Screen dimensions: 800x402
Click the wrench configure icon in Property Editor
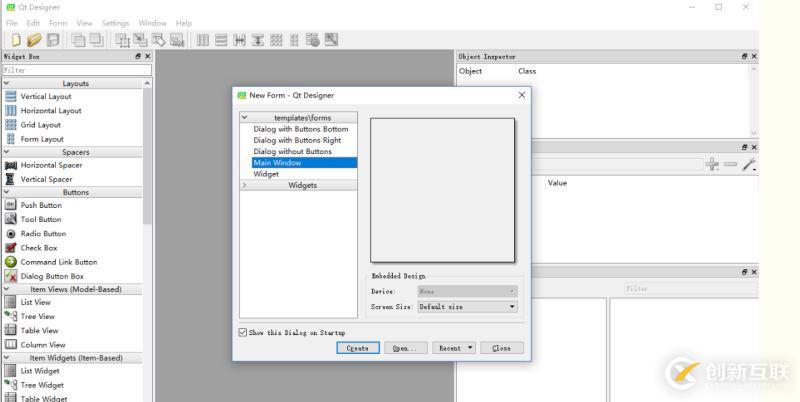point(749,164)
